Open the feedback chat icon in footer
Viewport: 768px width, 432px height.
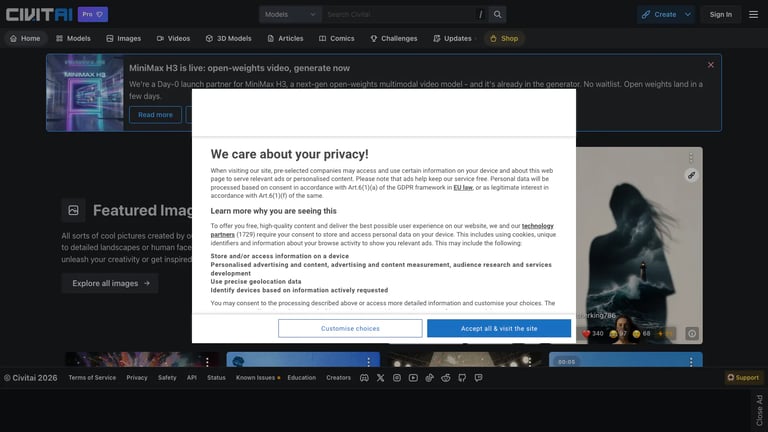479,378
